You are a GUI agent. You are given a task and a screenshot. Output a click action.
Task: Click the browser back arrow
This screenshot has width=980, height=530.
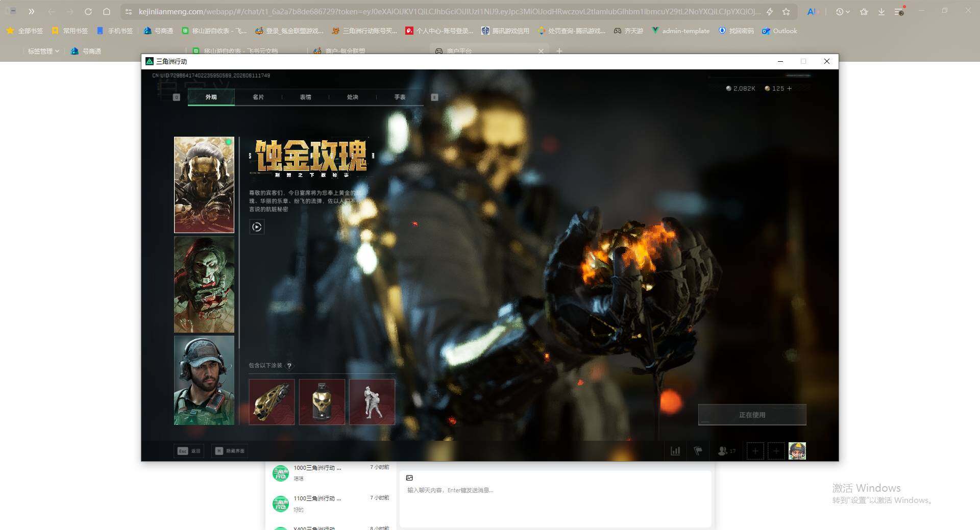pos(51,11)
